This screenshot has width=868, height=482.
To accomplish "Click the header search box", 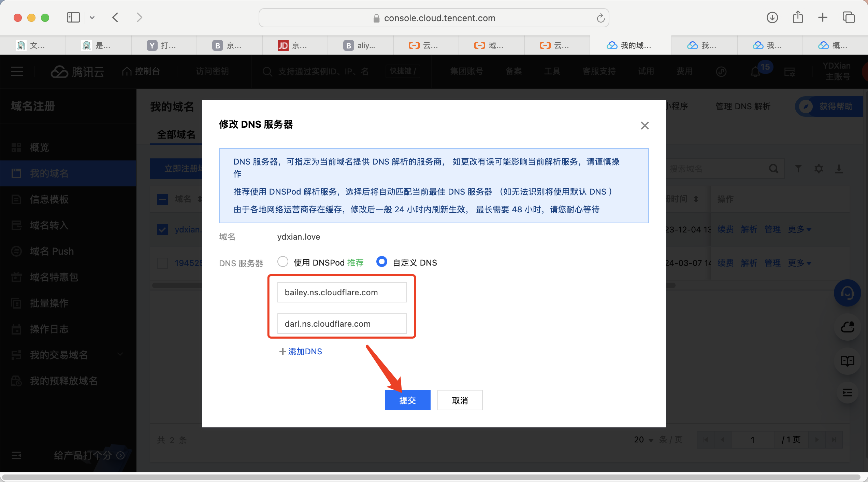I will click(341, 71).
